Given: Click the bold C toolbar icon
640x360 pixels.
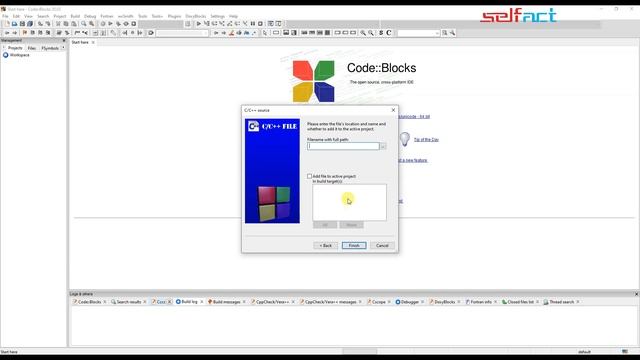Looking at the screenshot, I should (x=389, y=33).
